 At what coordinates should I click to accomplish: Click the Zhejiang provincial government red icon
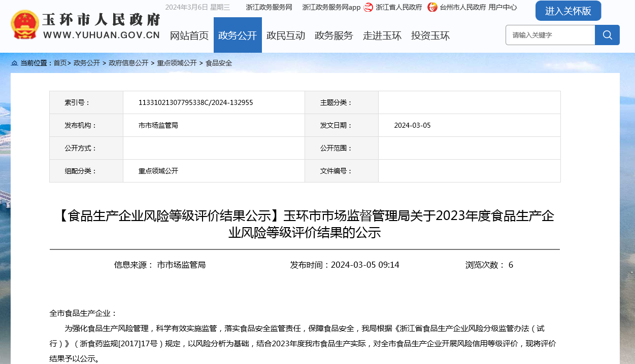coord(369,7)
